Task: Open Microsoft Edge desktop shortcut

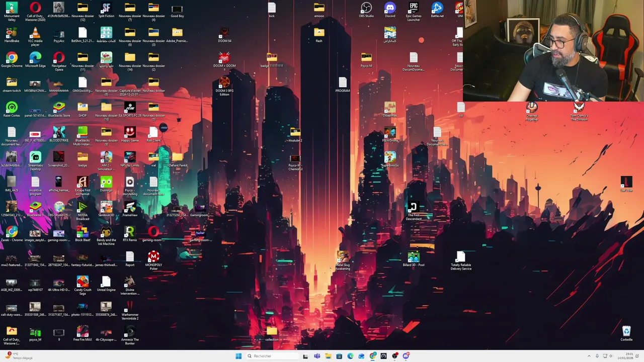Action: pos(35,60)
